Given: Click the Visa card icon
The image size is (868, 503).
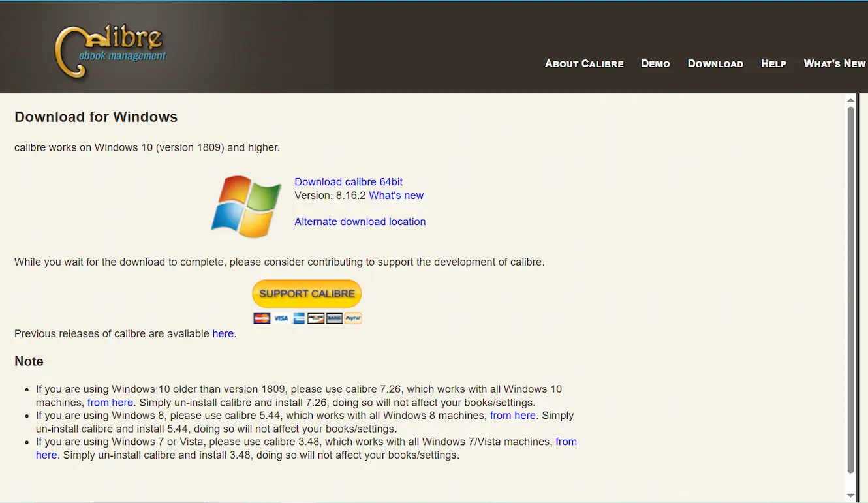Looking at the screenshot, I should coord(281,318).
